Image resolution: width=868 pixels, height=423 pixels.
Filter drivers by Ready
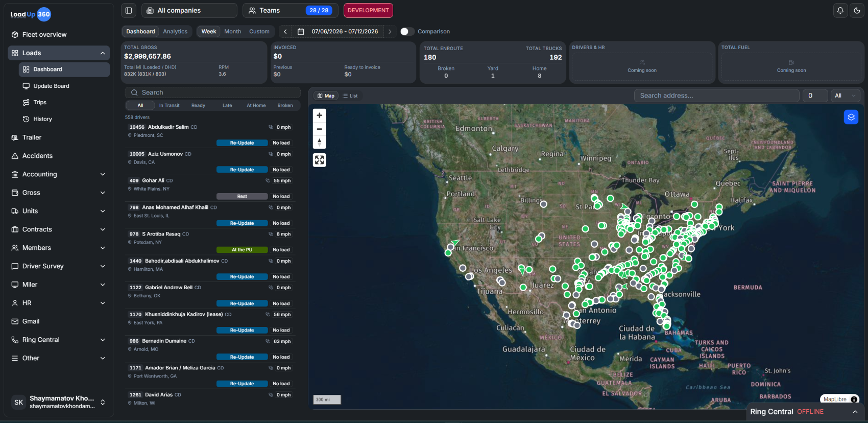pos(198,105)
